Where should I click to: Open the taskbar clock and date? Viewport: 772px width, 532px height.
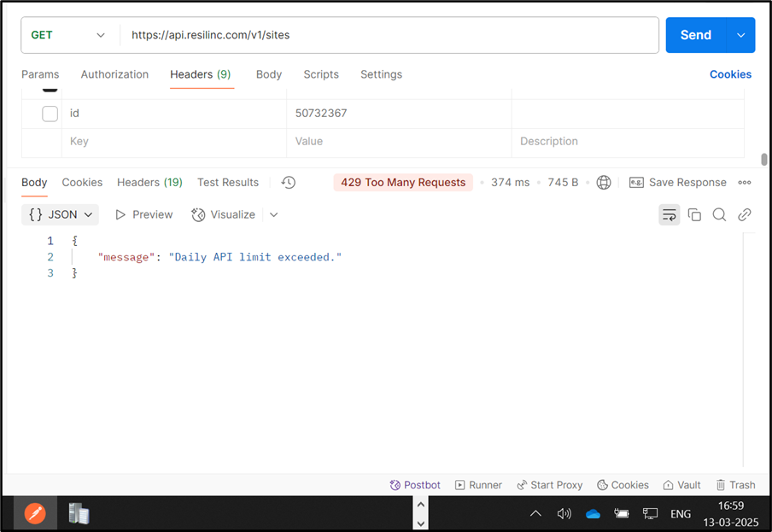point(731,514)
